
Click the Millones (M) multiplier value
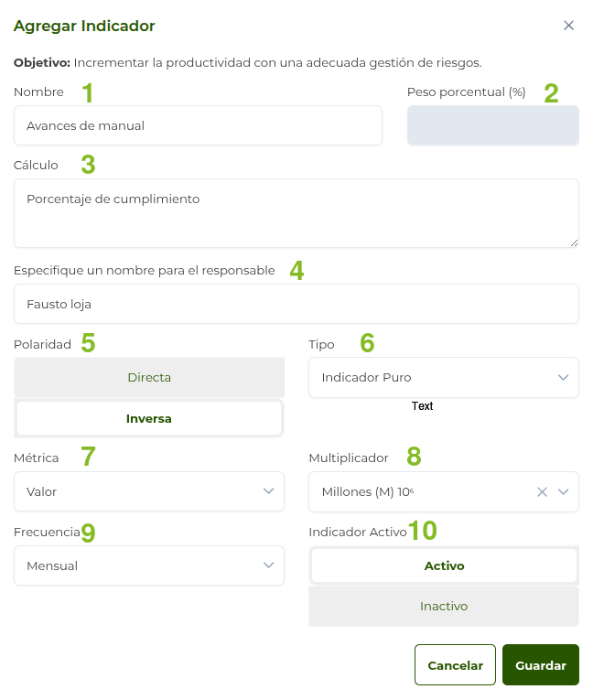368,492
